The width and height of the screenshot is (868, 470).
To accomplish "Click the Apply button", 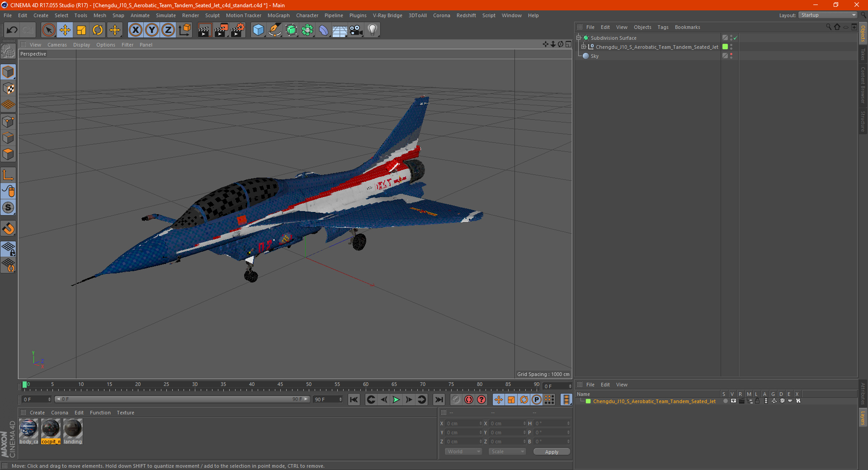I will [x=552, y=452].
